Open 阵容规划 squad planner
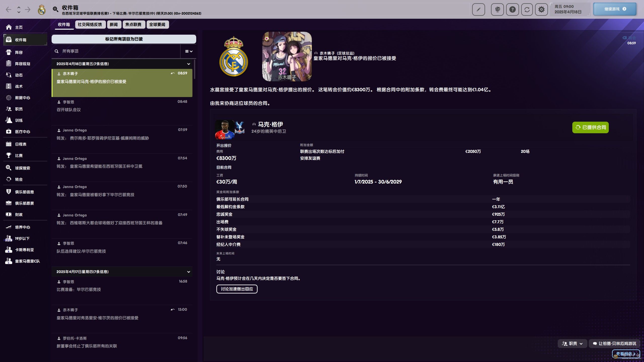 25,64
